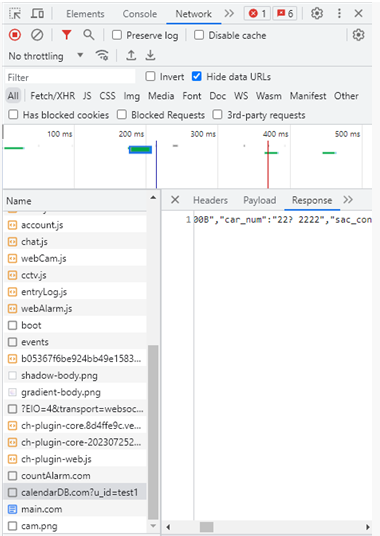The height and width of the screenshot is (536, 380).
Task: Open the Headers tab
Action: pyautogui.click(x=210, y=200)
